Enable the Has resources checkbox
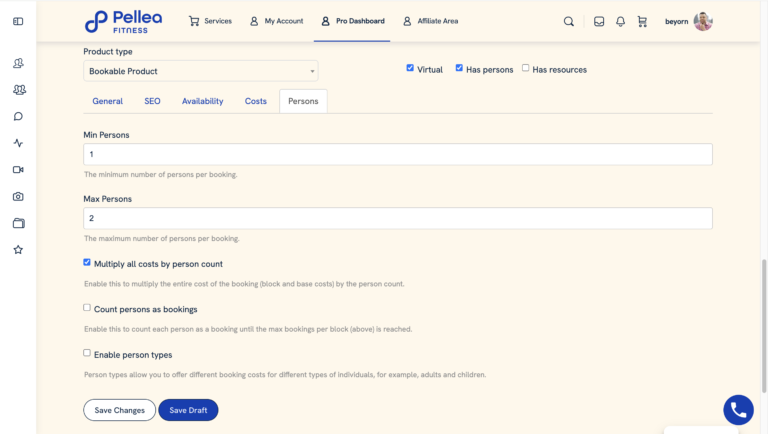Image resolution: width=768 pixels, height=434 pixels. point(526,68)
